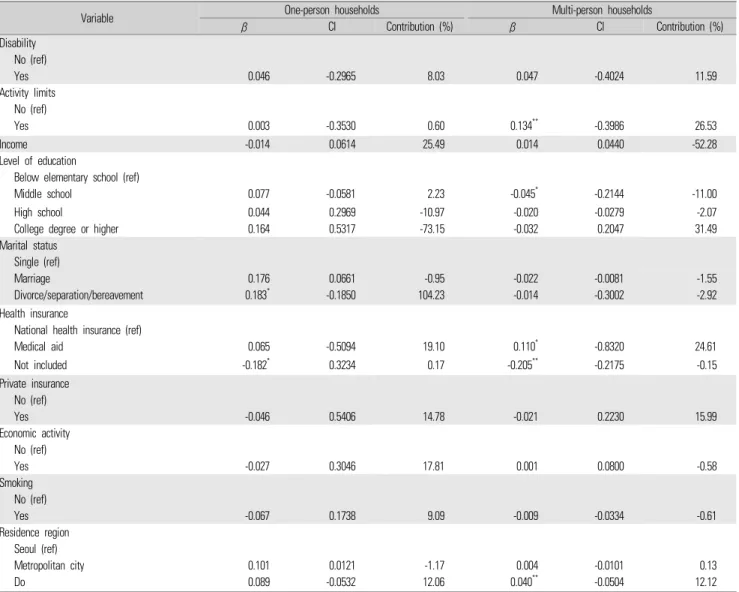Click 'College degree or higher' label

click(x=66, y=229)
